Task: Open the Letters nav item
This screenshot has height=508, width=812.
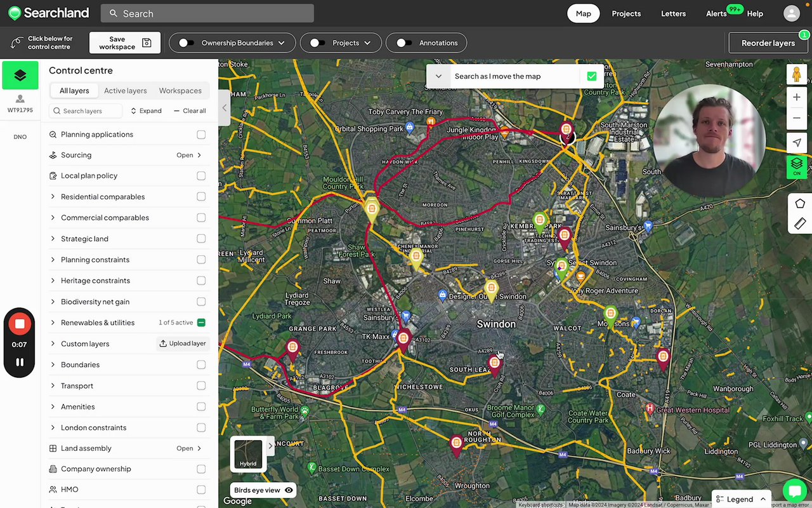Action: (x=673, y=13)
